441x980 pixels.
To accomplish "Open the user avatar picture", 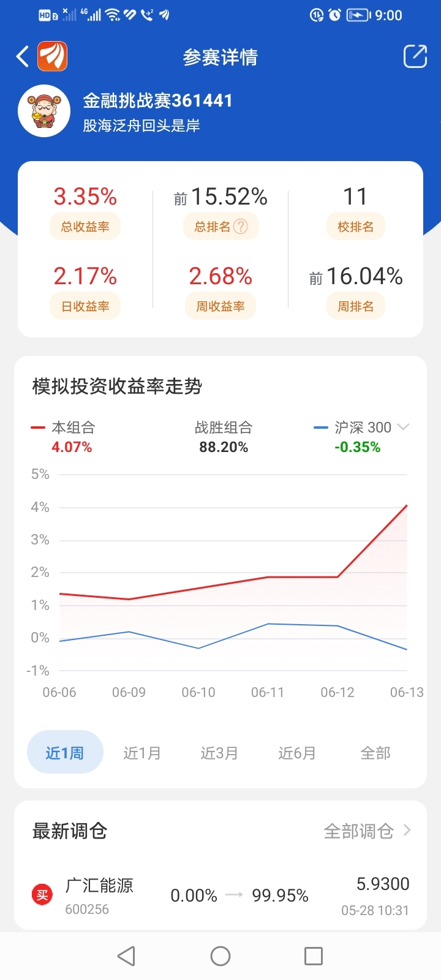I will (x=44, y=111).
